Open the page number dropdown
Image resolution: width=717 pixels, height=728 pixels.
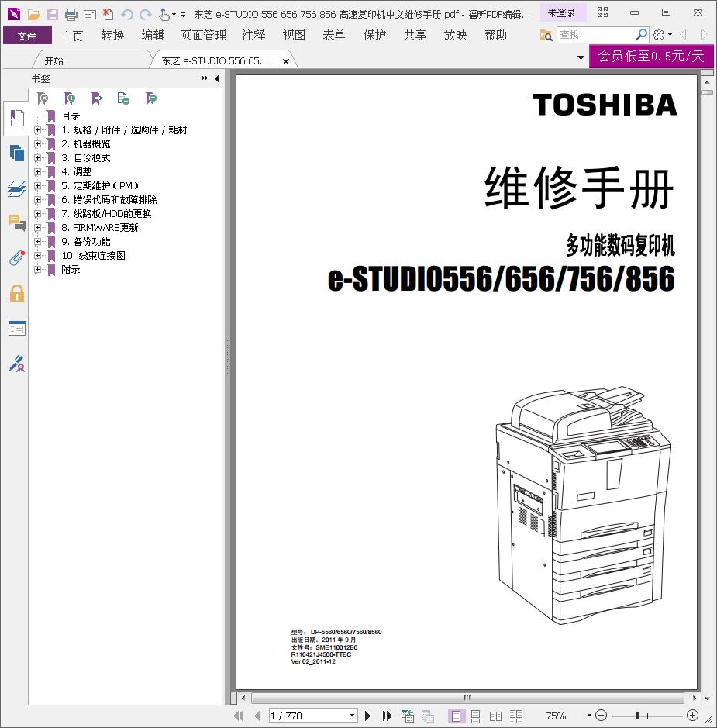click(352, 716)
